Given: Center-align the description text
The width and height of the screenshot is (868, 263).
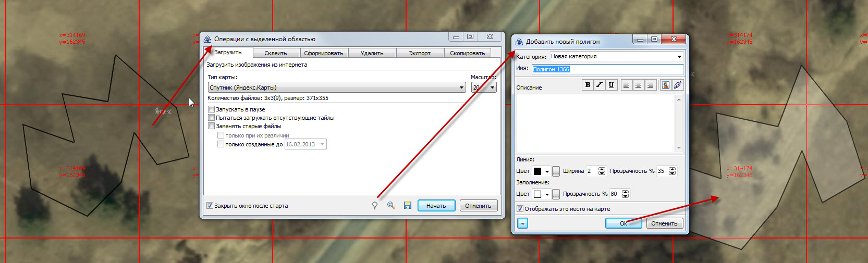Looking at the screenshot, I should click(x=638, y=85).
